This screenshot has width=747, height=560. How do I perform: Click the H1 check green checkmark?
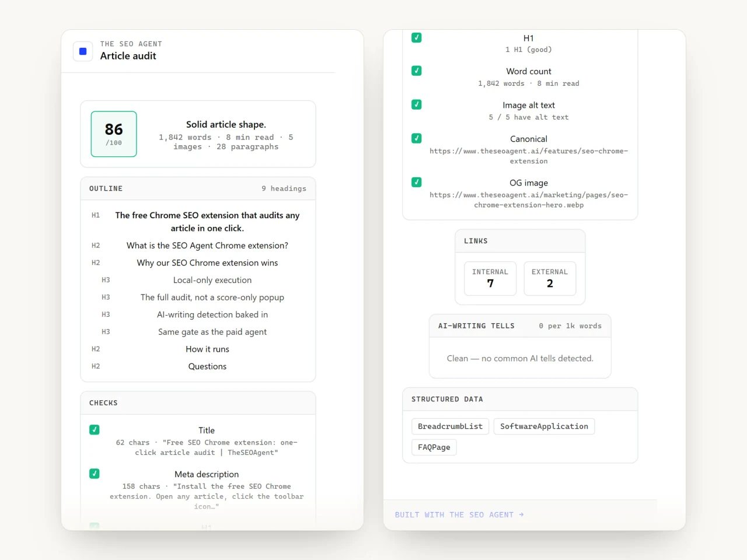[417, 37]
